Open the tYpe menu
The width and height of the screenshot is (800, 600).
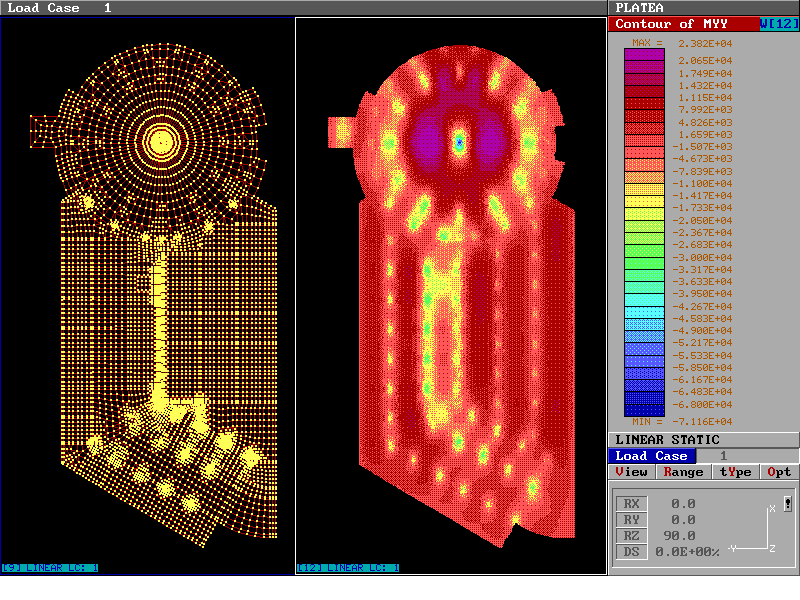[735, 472]
